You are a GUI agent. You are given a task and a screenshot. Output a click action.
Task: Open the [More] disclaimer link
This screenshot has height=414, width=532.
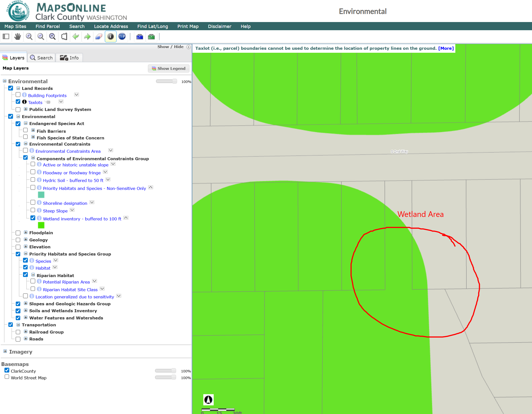click(446, 48)
